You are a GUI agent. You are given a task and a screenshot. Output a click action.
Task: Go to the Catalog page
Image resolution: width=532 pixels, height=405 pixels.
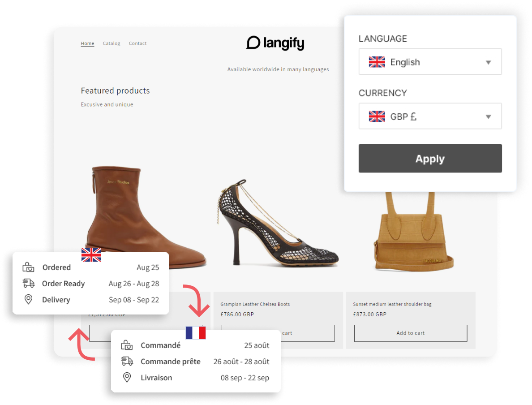point(112,43)
